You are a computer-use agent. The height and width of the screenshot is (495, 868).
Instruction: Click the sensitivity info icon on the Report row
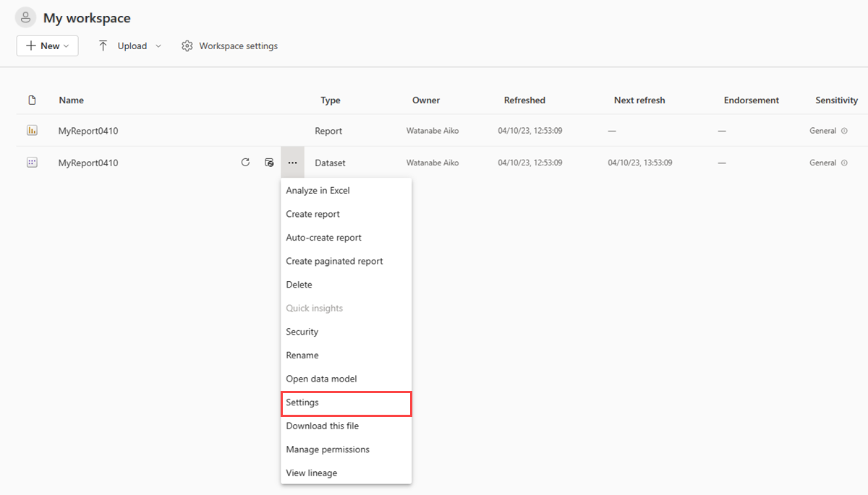(843, 131)
